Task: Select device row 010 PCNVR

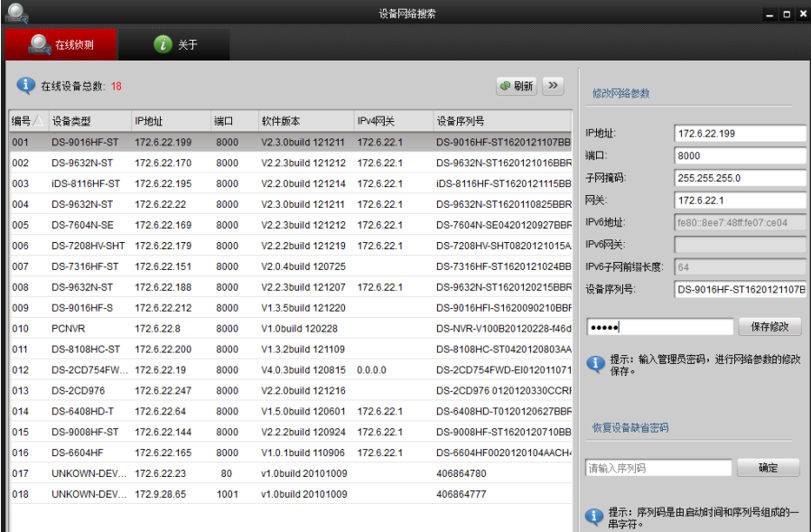Action: pyautogui.click(x=289, y=329)
